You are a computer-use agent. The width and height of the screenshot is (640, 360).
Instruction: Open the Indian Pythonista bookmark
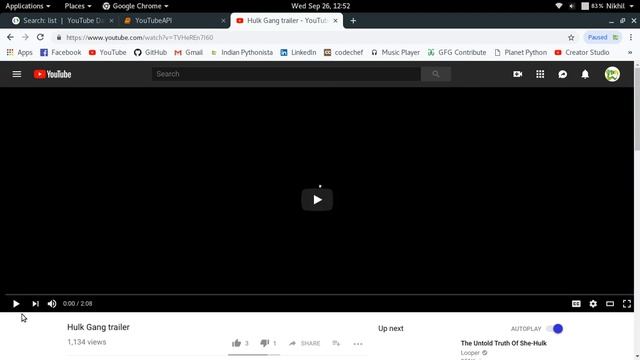tap(242, 52)
